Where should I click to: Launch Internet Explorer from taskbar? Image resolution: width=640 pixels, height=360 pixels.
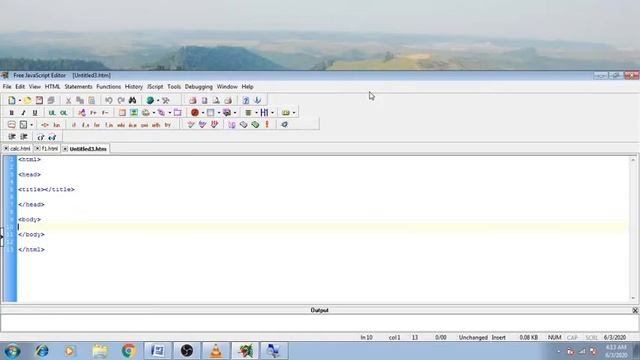coord(42,351)
